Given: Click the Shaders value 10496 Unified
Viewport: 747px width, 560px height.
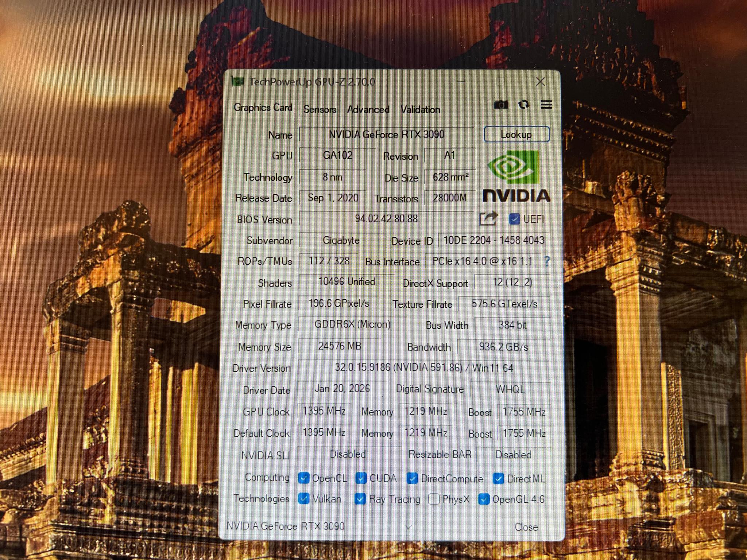Looking at the screenshot, I should point(347,282).
